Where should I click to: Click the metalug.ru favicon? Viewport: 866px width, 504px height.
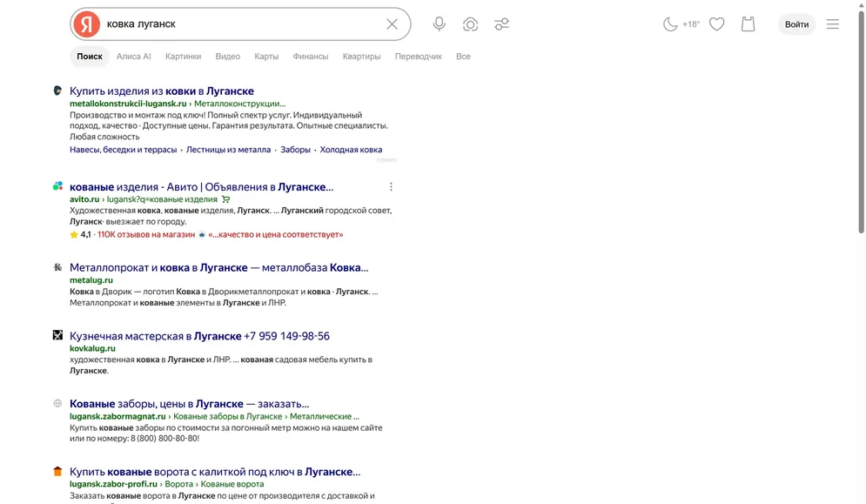pos(57,267)
